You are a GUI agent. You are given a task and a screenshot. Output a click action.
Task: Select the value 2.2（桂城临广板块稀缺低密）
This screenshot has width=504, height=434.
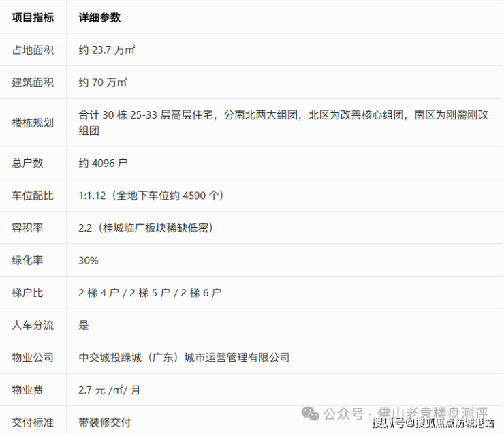coord(146,228)
